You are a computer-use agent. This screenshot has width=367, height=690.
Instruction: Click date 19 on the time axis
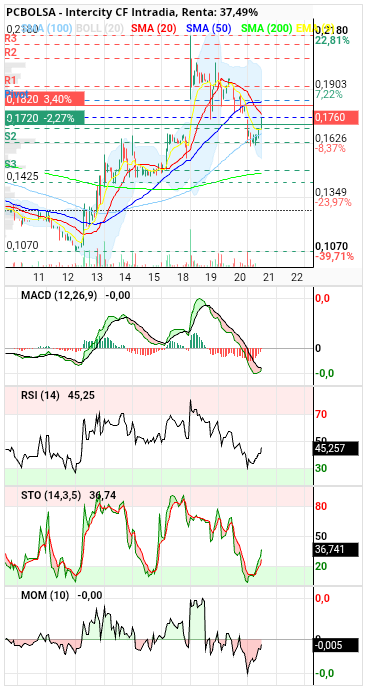click(212, 277)
